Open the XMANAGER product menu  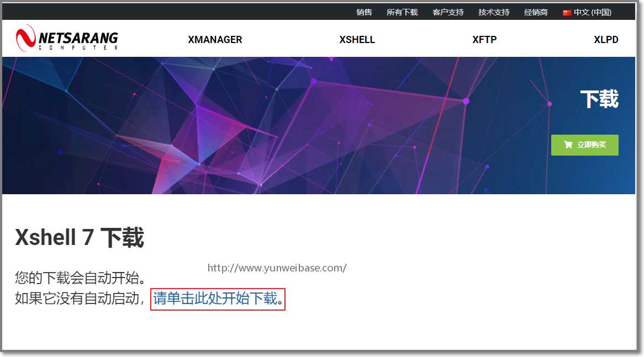(x=215, y=39)
